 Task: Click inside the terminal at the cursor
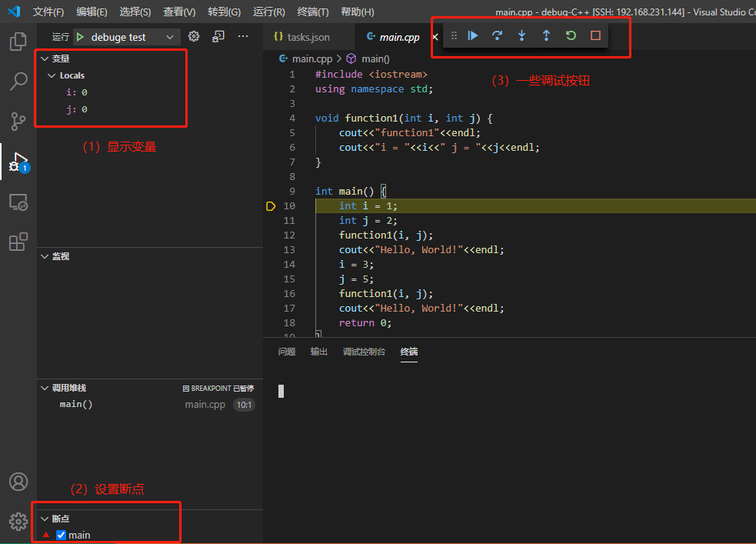click(281, 391)
